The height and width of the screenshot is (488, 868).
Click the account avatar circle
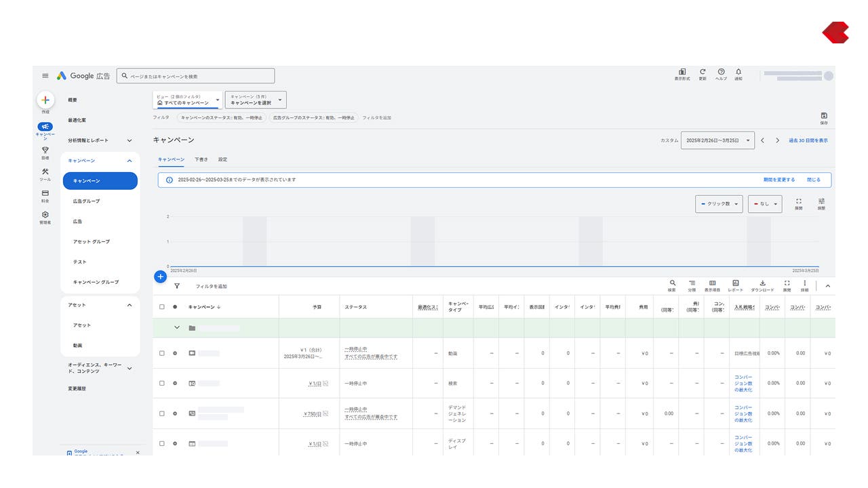pos(829,76)
